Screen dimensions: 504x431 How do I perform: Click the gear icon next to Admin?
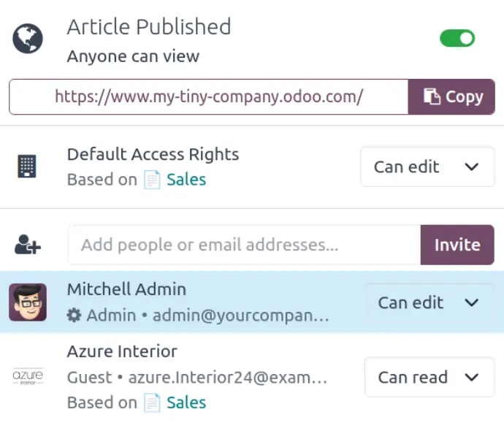(74, 316)
